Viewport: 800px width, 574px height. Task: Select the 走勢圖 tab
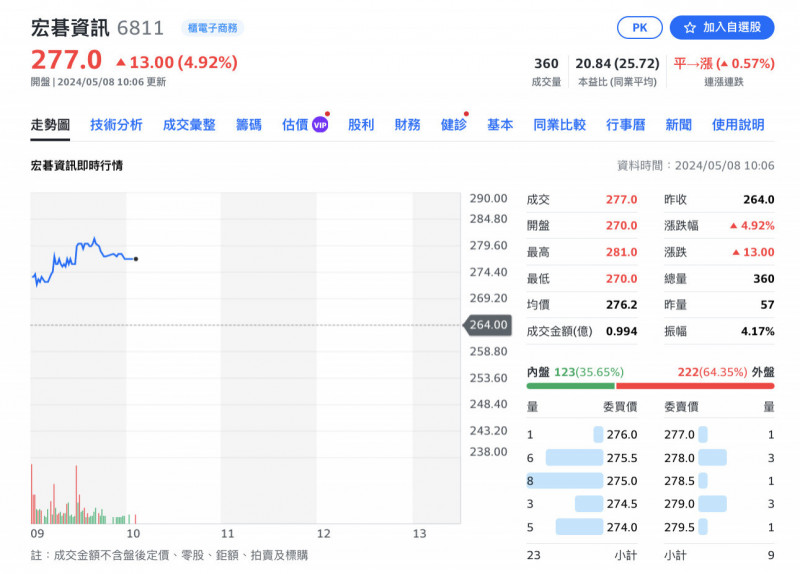coord(50,124)
